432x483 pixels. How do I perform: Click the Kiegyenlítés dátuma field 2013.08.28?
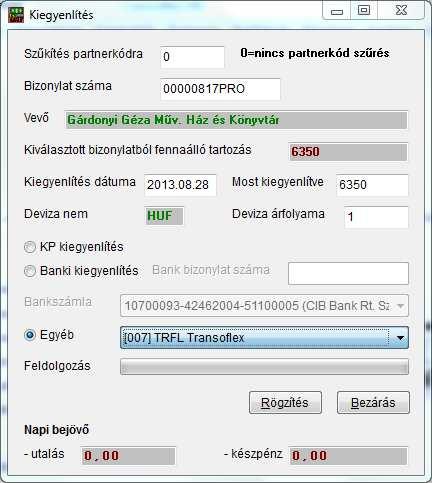pyautogui.click(x=181, y=185)
